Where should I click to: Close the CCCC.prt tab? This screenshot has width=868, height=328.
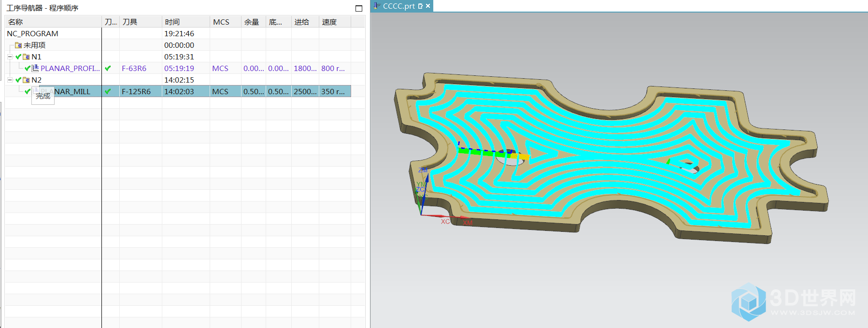(428, 6)
